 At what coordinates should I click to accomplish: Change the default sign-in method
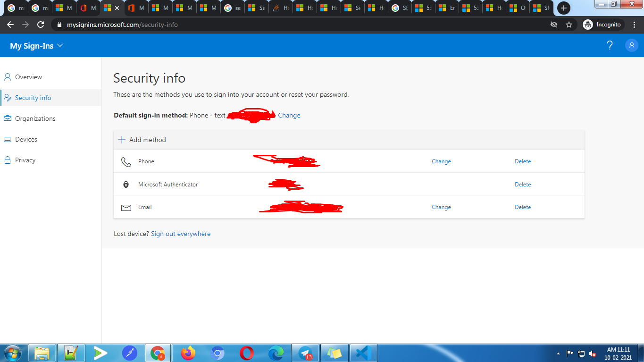[x=289, y=115]
